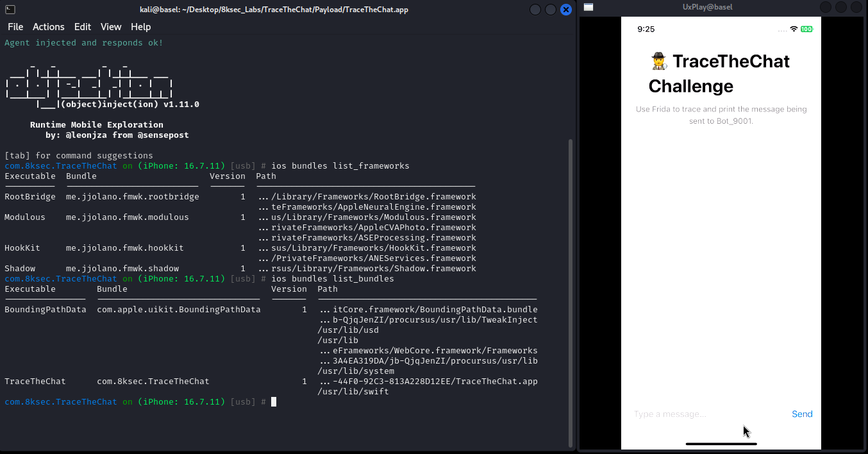This screenshot has width=868, height=454.
Task: Click the "me.jjolano.fmwk.rootbridge" bundle entry
Action: 133,197
